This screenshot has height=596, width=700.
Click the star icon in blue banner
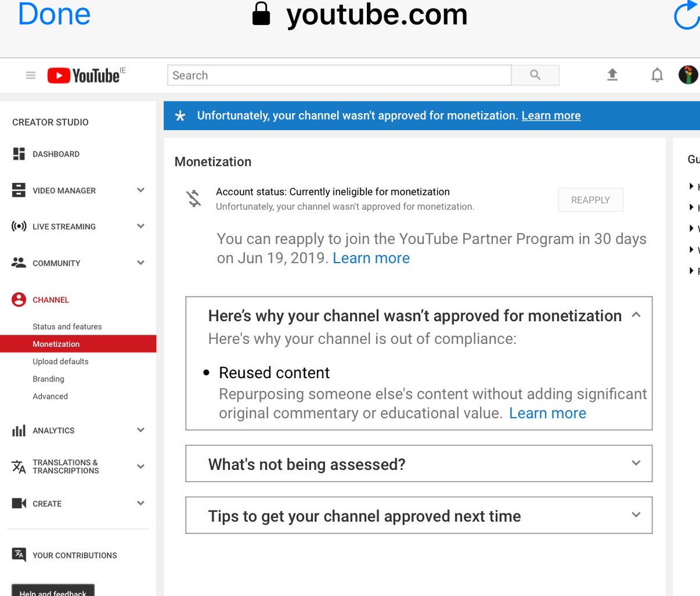(x=180, y=116)
